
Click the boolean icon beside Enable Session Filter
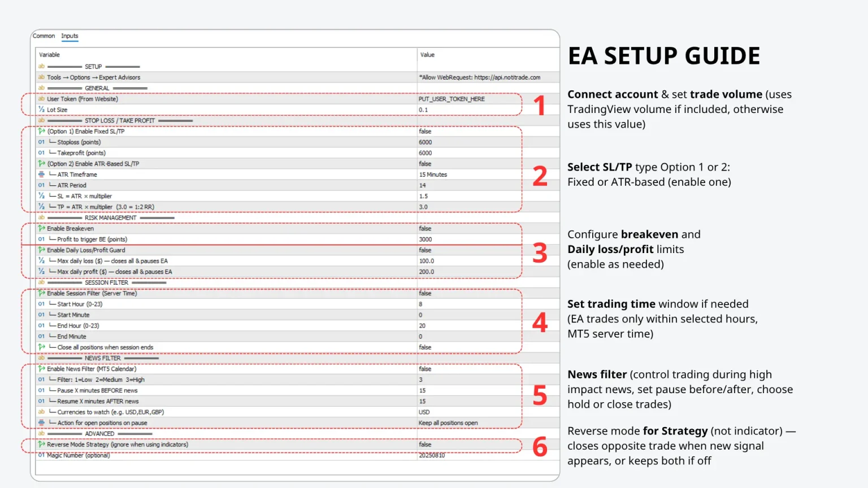click(41, 293)
